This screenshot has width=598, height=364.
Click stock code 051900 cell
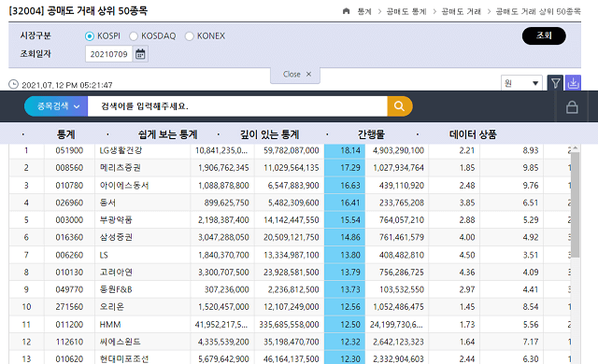(x=69, y=150)
